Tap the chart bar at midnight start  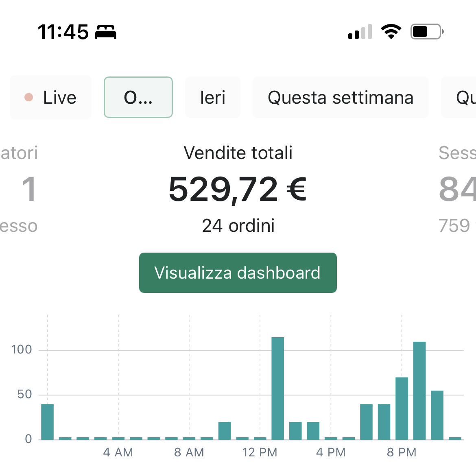(x=47, y=422)
